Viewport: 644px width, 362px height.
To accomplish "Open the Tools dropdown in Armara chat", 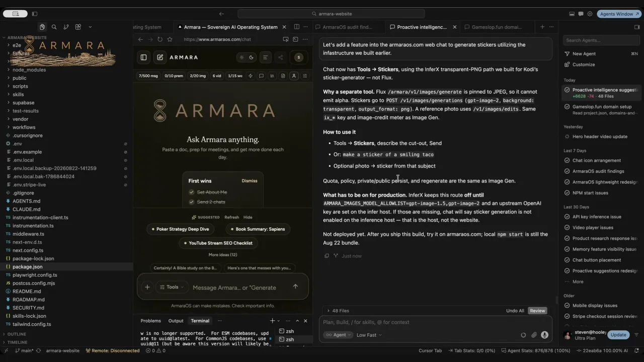I will click(172, 287).
